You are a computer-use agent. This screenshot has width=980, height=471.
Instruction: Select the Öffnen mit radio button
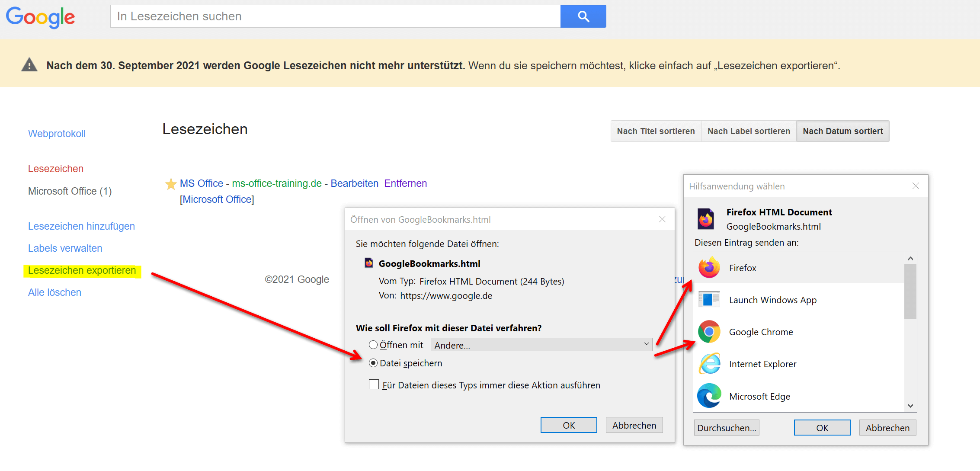pos(373,345)
